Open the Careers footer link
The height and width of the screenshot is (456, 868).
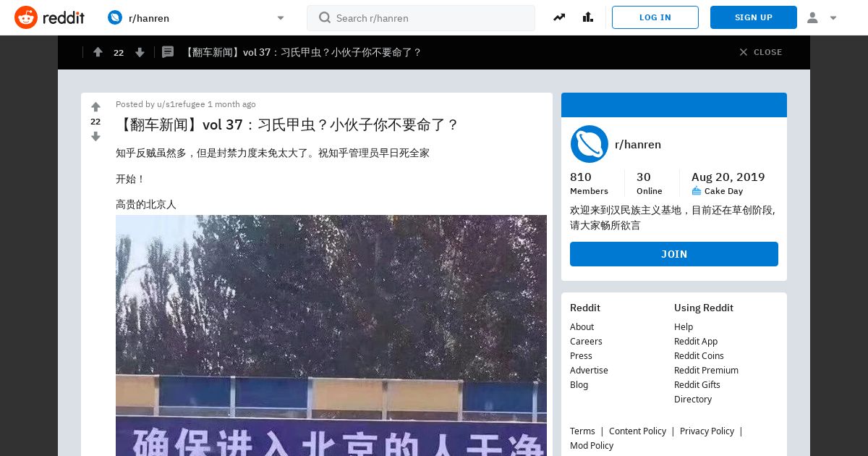tap(586, 341)
